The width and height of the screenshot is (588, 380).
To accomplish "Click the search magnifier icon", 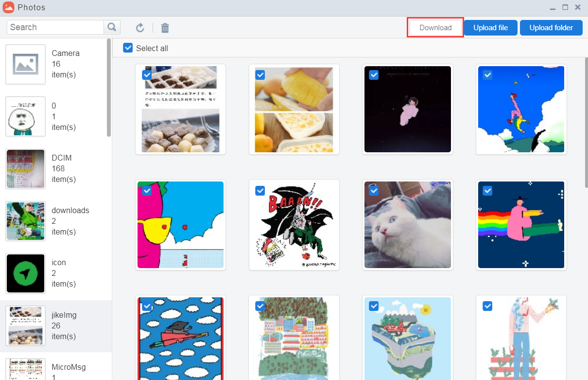I will pos(112,27).
